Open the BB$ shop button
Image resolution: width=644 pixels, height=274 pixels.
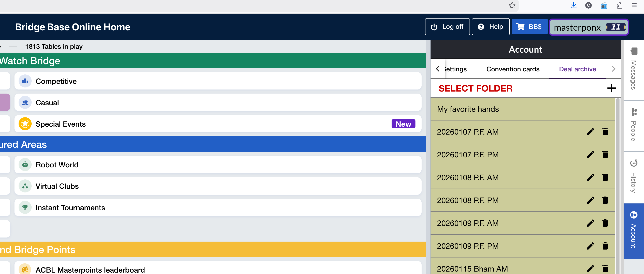pyautogui.click(x=529, y=27)
